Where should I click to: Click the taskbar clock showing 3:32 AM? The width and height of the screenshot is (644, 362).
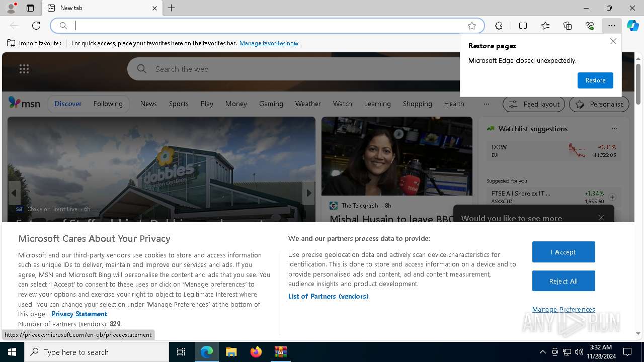pyautogui.click(x=601, y=352)
